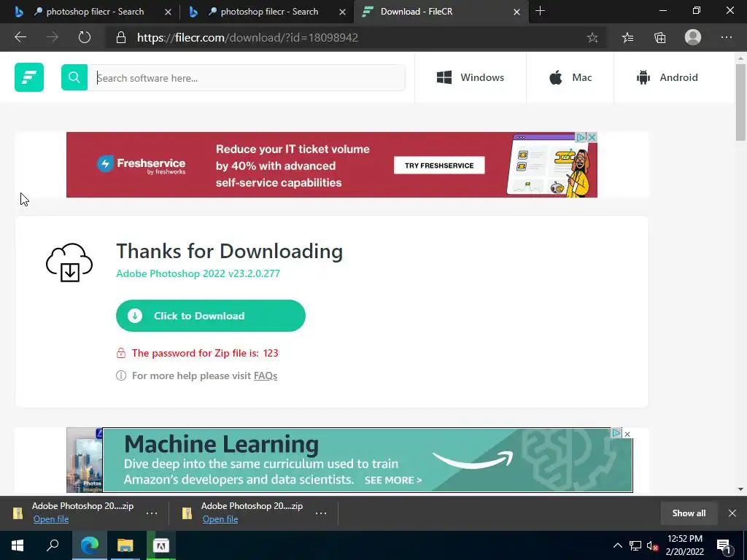Click the first zip file icon in downloads bar
747x560 pixels.
click(18, 513)
